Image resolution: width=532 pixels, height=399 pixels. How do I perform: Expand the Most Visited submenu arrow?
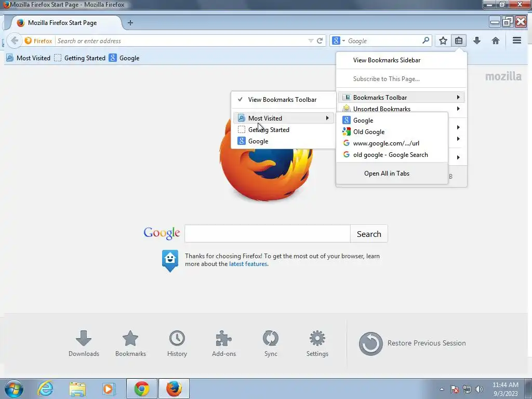tap(327, 118)
